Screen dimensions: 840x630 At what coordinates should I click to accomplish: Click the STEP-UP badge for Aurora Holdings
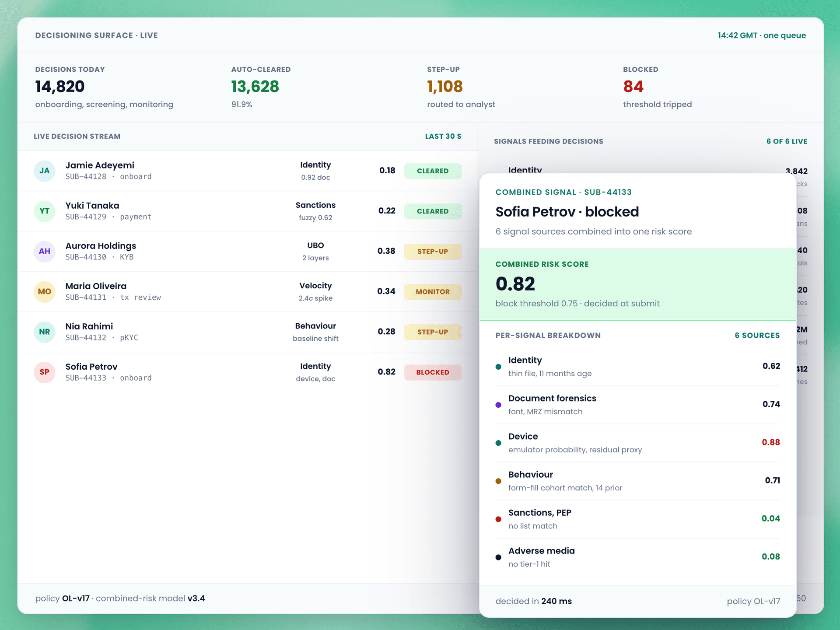pyautogui.click(x=433, y=252)
